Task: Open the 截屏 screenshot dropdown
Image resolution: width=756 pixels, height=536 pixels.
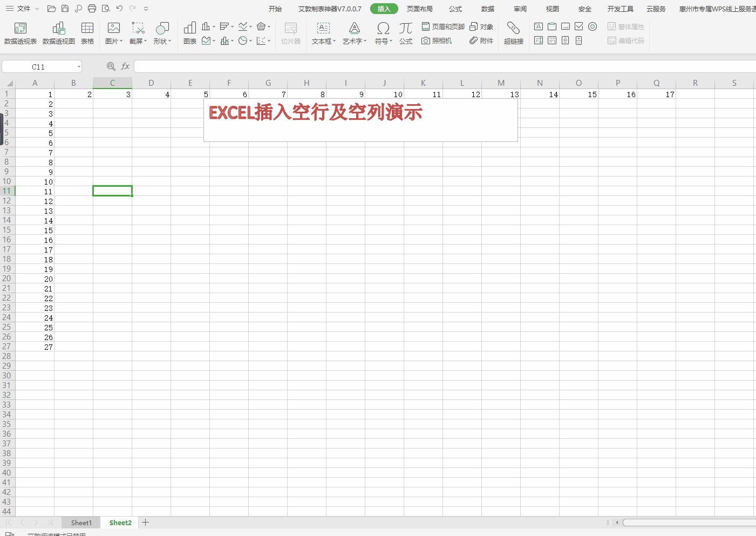Action: coord(138,33)
